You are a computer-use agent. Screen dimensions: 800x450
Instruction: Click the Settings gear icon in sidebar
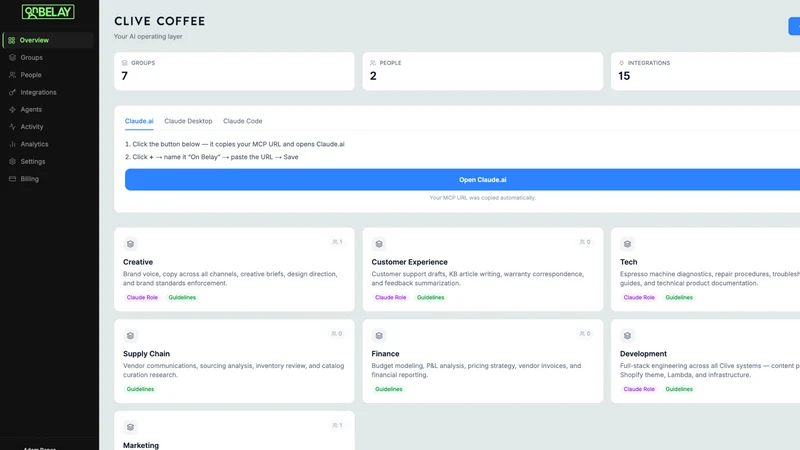point(12,161)
